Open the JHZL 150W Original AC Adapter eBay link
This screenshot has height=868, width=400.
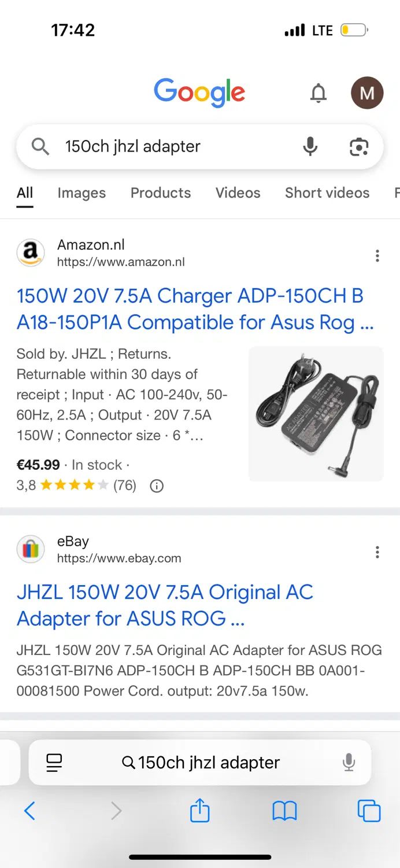pyautogui.click(x=165, y=605)
